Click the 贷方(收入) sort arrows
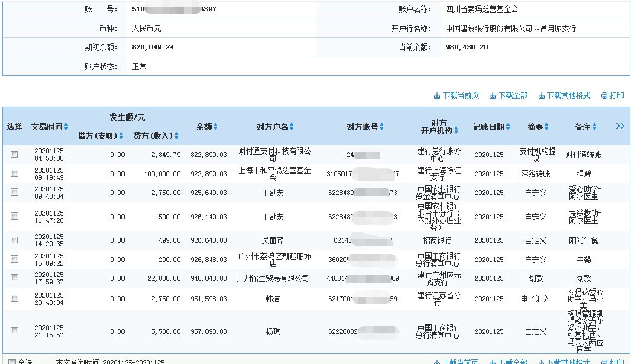This screenshot has width=631, height=364. click(x=176, y=136)
